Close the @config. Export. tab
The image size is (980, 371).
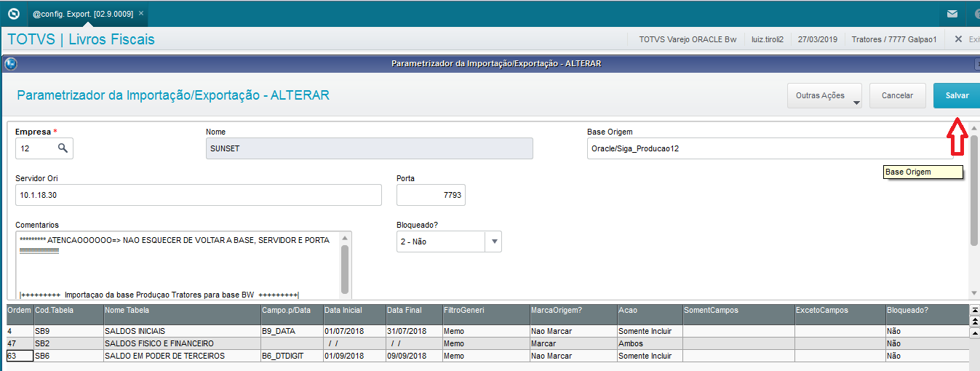(140, 13)
